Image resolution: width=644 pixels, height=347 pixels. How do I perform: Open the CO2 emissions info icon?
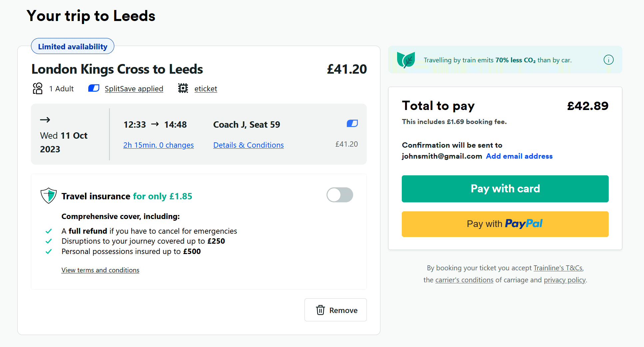(x=609, y=60)
